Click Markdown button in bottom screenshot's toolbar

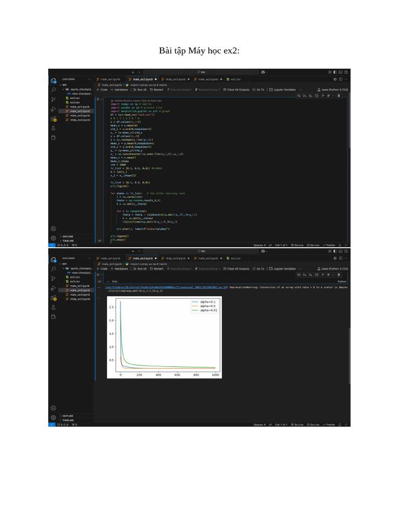[x=119, y=269]
